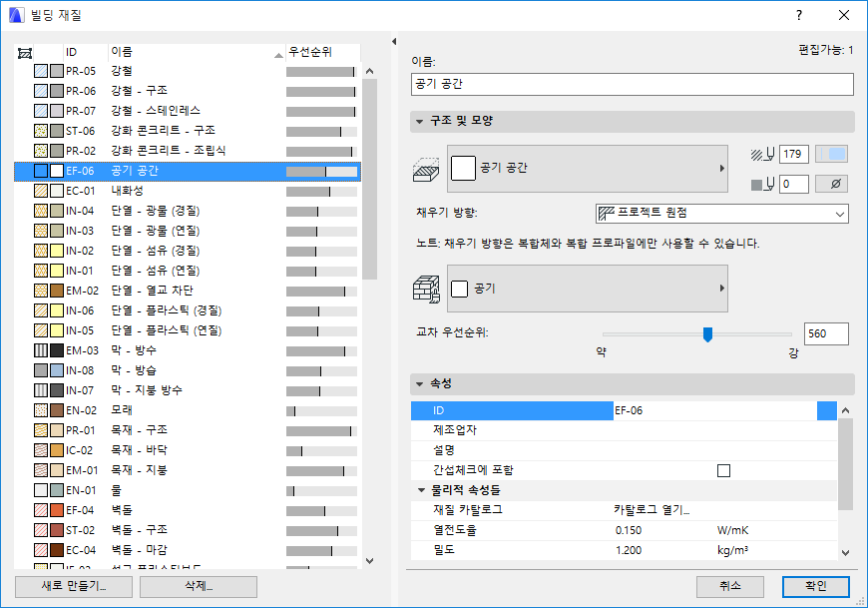Select the 단열 - 섬유 (연질) row
The image size is (868, 608).
188,271
